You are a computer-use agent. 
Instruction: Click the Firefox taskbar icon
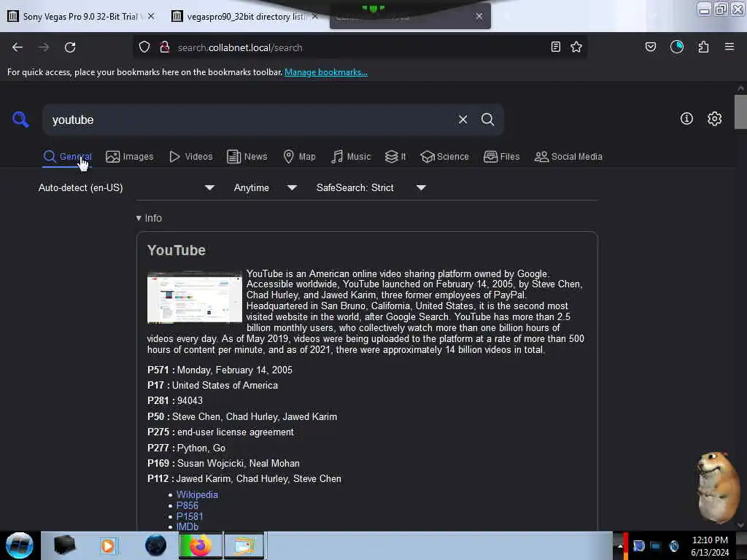[200, 545]
